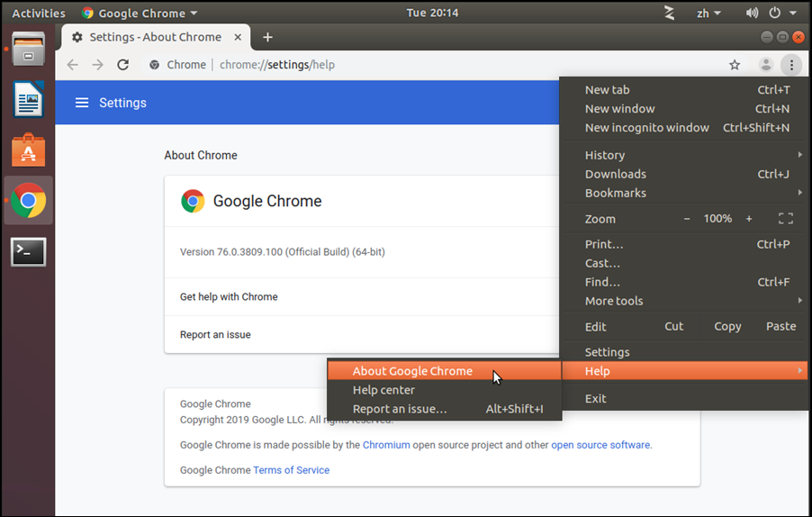The width and height of the screenshot is (812, 517).
Task: Open Settings hamburger menu icon
Action: pos(82,103)
